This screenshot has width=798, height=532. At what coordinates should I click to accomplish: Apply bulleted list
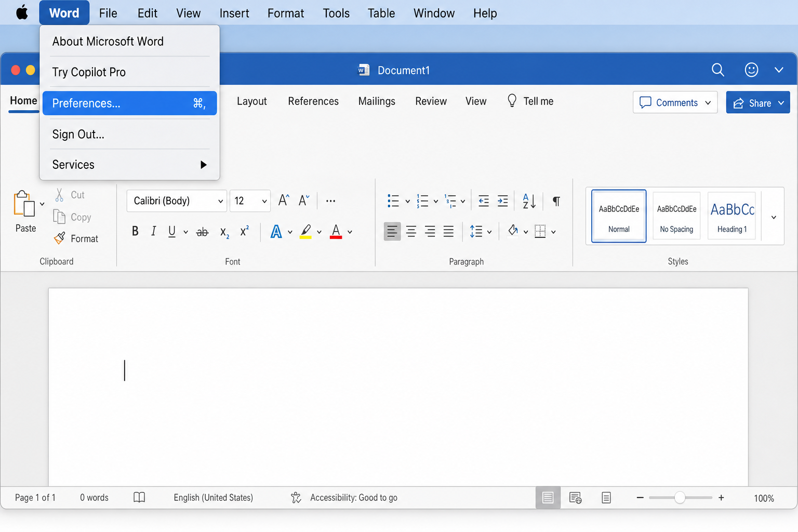coord(393,201)
